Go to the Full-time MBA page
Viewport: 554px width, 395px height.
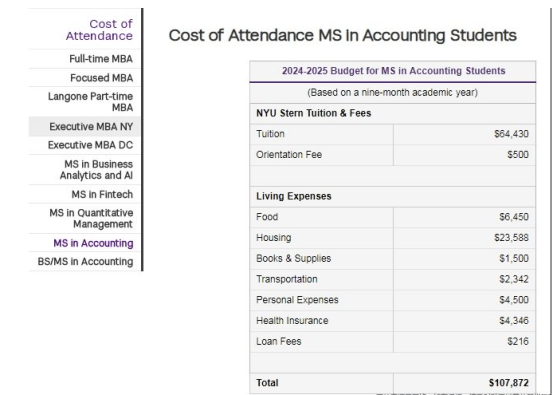pos(101,59)
